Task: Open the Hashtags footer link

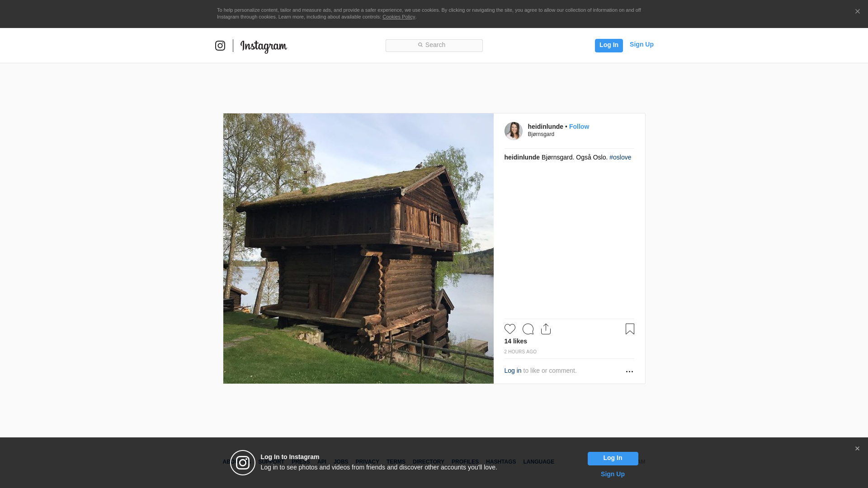Action: click(500, 462)
